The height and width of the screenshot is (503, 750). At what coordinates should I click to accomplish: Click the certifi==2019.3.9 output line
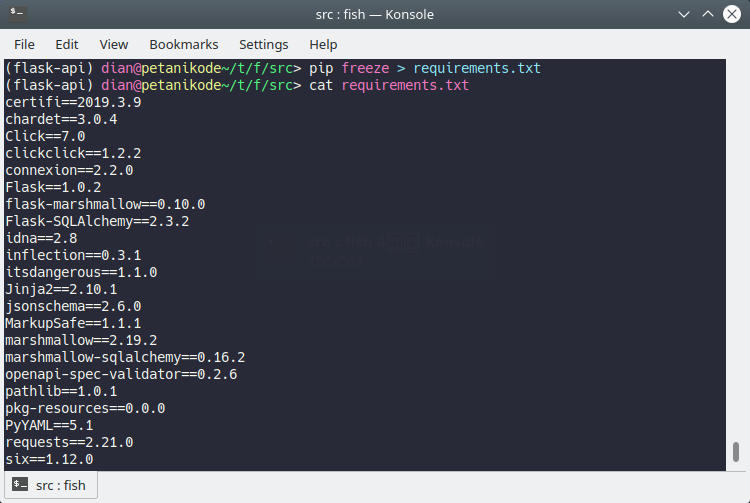tap(73, 102)
